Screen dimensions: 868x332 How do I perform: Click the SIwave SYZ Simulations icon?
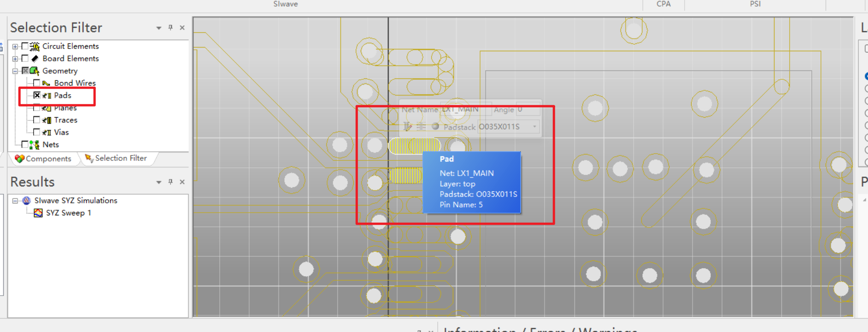tap(27, 201)
